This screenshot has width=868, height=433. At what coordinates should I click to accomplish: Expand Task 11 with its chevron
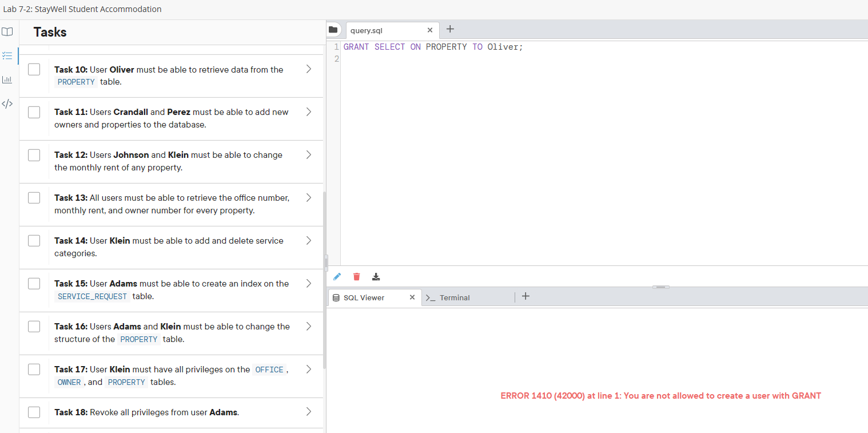(309, 112)
